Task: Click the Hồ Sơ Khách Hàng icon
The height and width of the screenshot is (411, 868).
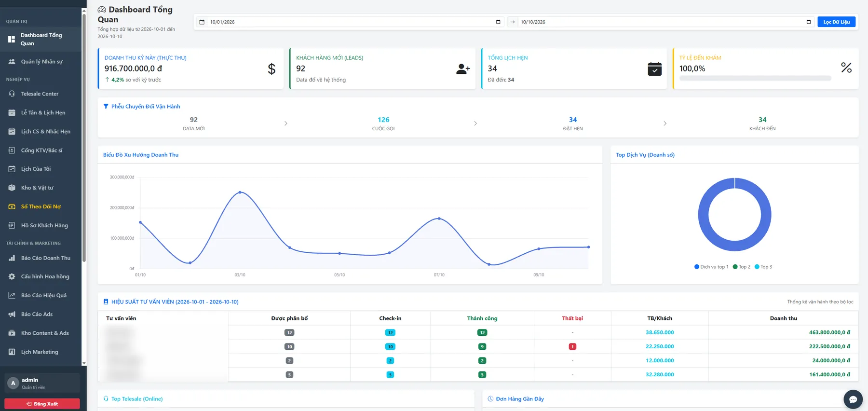Action: [12, 225]
